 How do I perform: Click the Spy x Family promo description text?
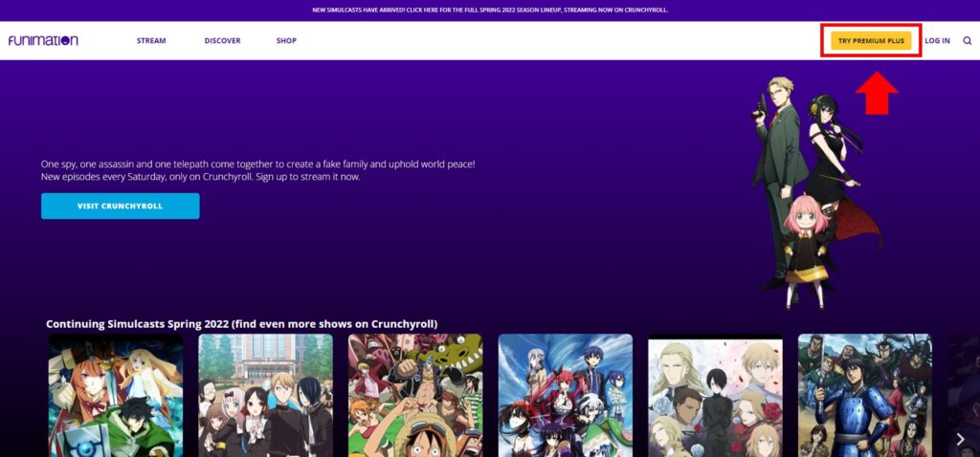pos(257,170)
